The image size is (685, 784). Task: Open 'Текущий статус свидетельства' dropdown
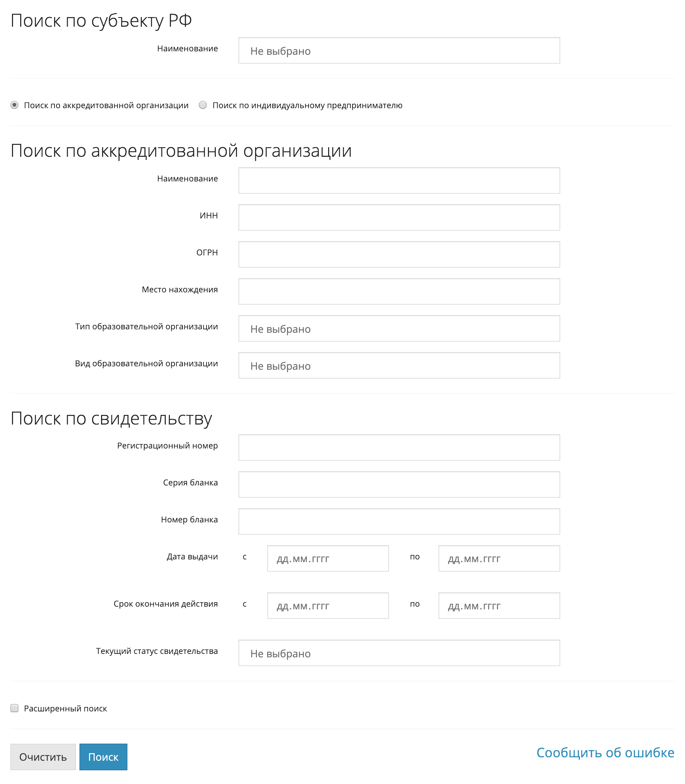click(x=399, y=653)
